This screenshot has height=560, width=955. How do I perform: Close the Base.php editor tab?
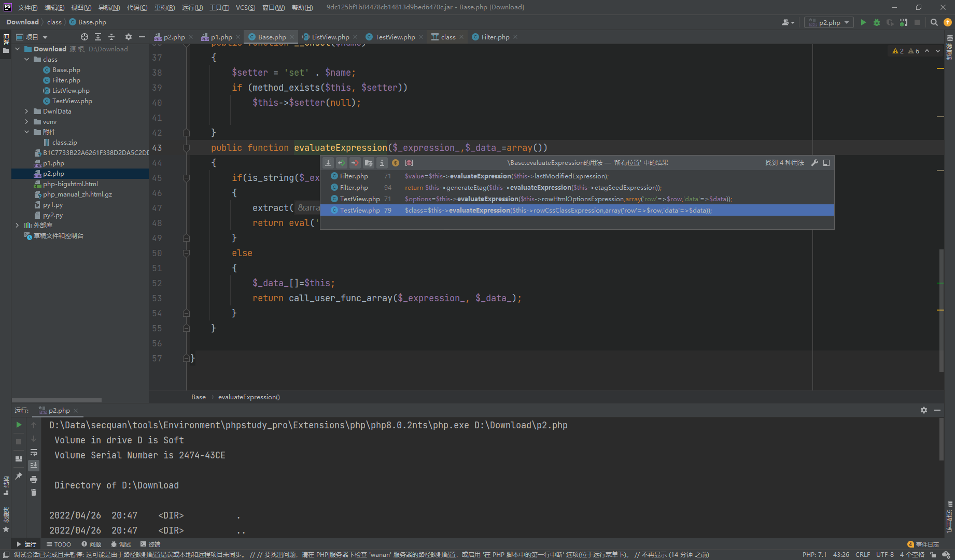click(x=292, y=37)
